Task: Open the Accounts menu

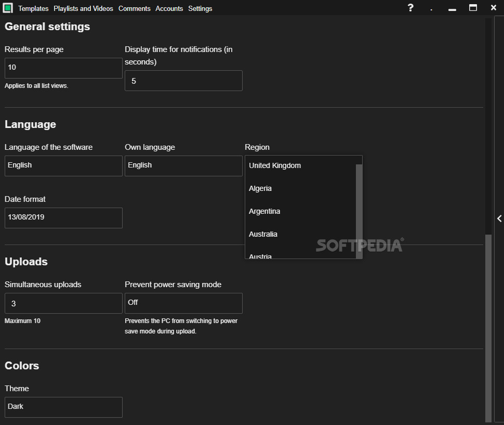Action: 169,8
